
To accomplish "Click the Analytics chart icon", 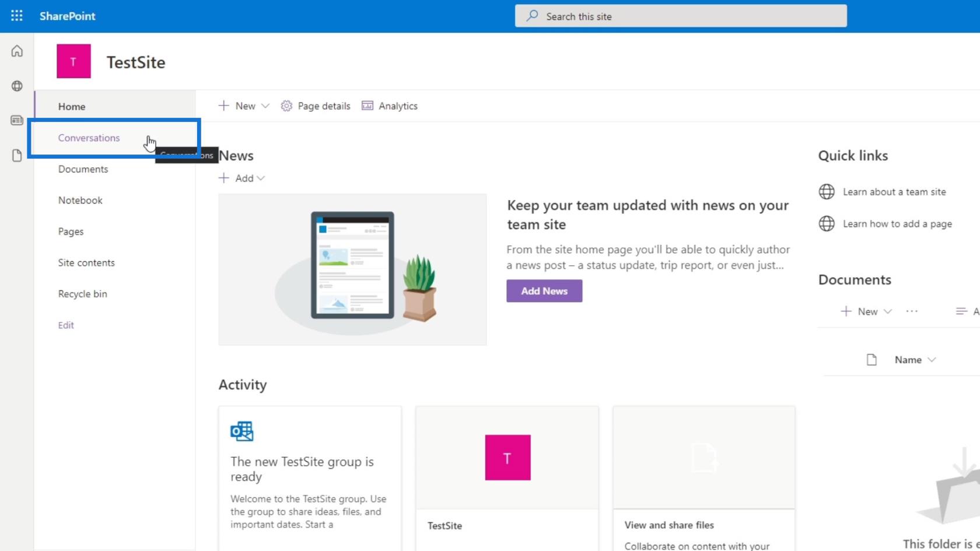I will click(x=367, y=106).
